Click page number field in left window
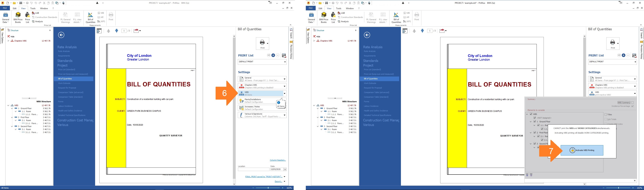The image size is (644, 190). pos(124,31)
